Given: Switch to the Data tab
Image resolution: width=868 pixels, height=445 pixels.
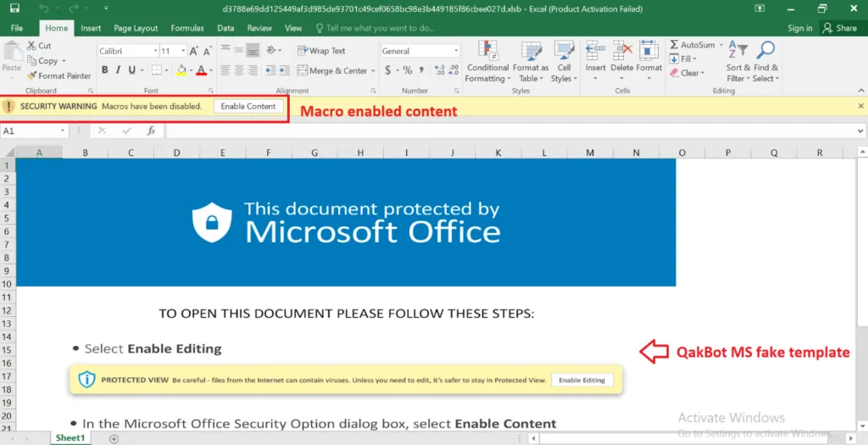Looking at the screenshot, I should click(x=225, y=28).
